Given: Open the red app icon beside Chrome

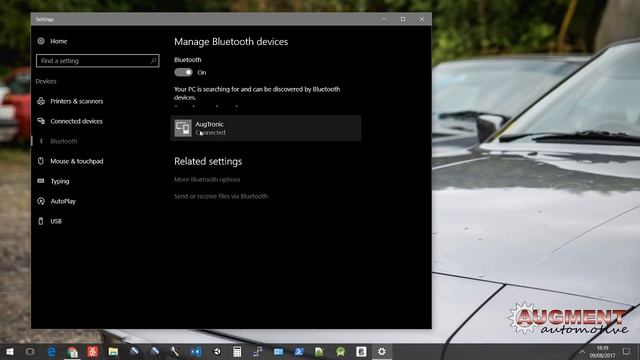Looking at the screenshot, I should point(93,351).
